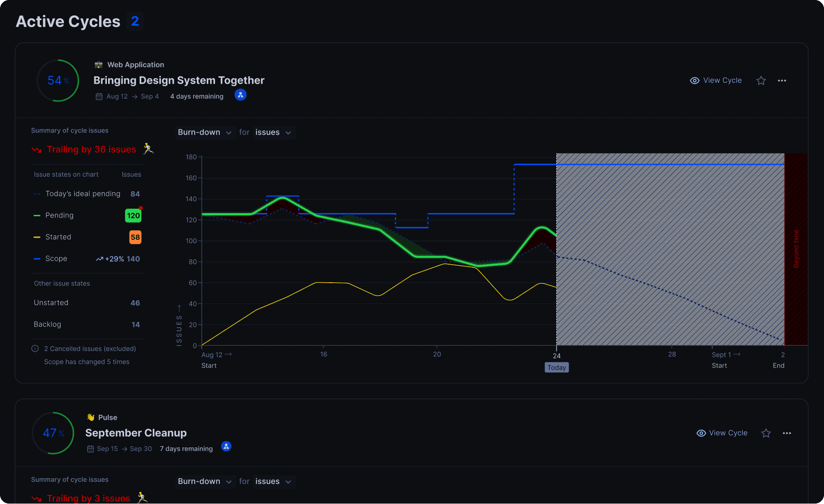This screenshot has height=504, width=824.
Task: Click the Today marker on the chart timeline
Action: pos(557,368)
